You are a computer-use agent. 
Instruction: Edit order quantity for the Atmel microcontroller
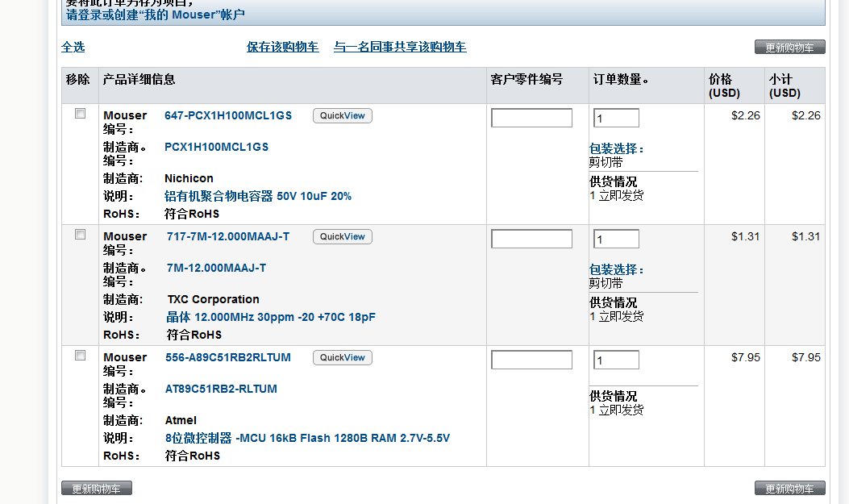pos(616,360)
